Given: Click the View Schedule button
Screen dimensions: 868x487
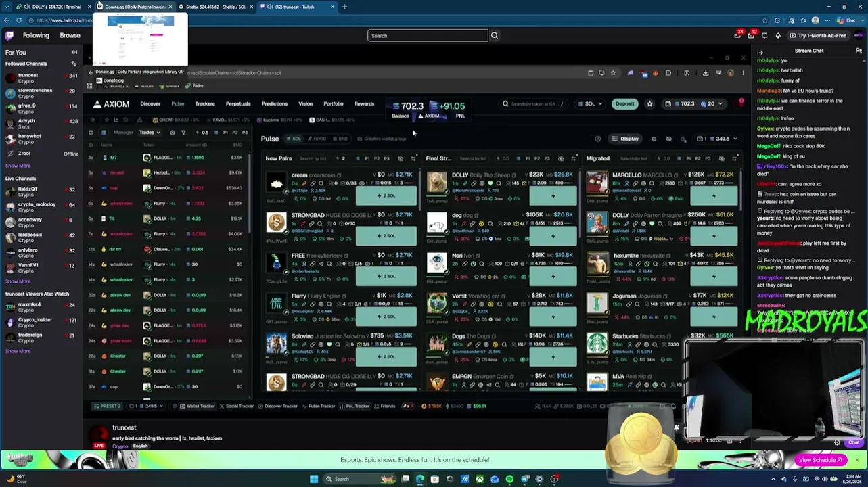Looking at the screenshot, I should (821, 460).
